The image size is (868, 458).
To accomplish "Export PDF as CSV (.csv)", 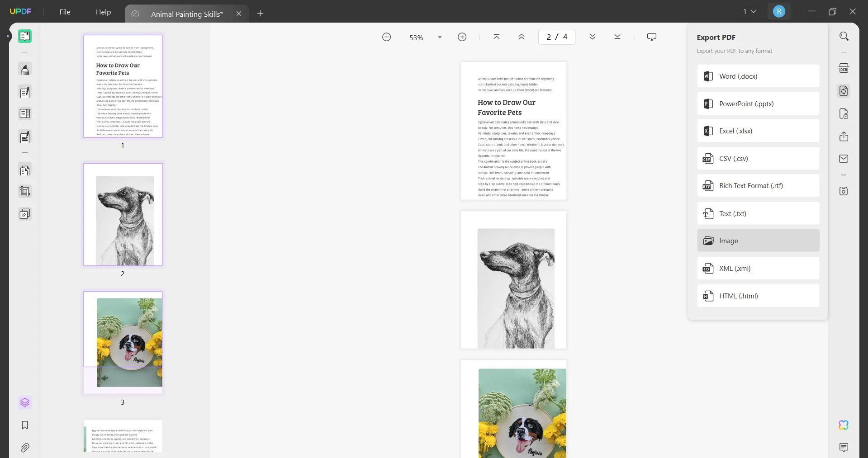I will 758,159.
